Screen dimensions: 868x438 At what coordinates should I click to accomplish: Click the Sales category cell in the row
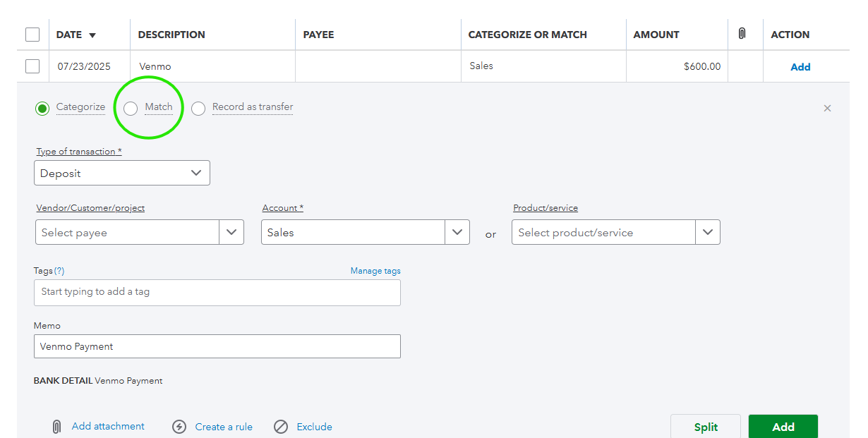pyautogui.click(x=481, y=66)
